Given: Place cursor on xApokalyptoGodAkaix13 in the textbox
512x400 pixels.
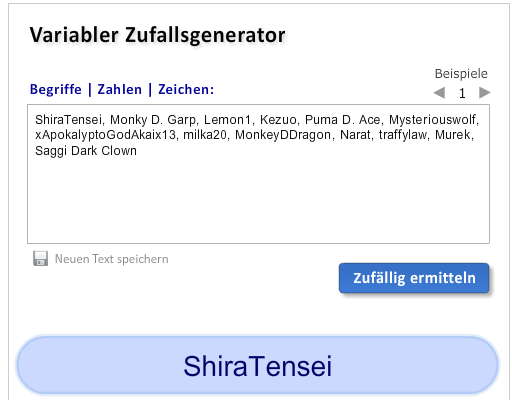Looking at the screenshot, I should tap(105, 135).
